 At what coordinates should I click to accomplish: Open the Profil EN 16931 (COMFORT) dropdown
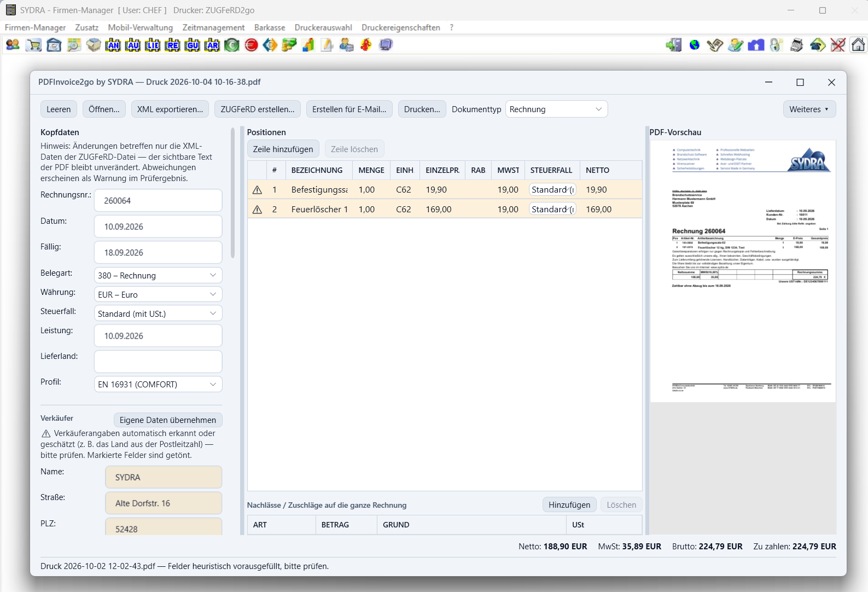click(x=158, y=384)
